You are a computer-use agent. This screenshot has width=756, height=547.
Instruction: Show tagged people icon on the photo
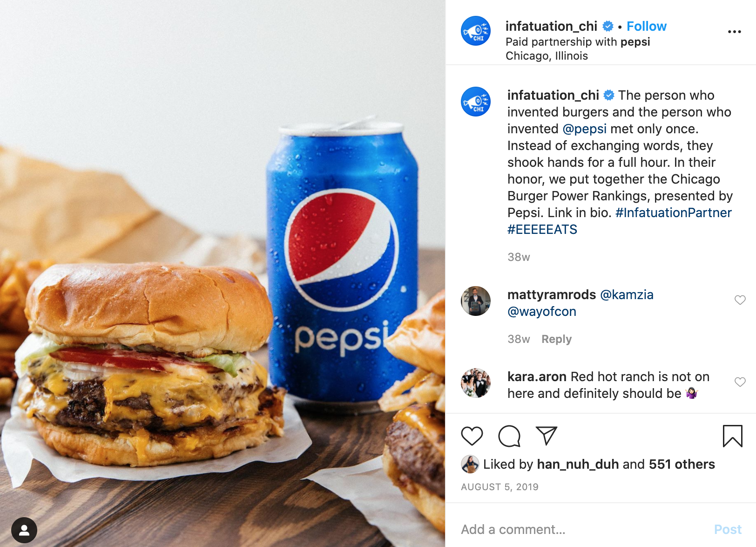24,530
